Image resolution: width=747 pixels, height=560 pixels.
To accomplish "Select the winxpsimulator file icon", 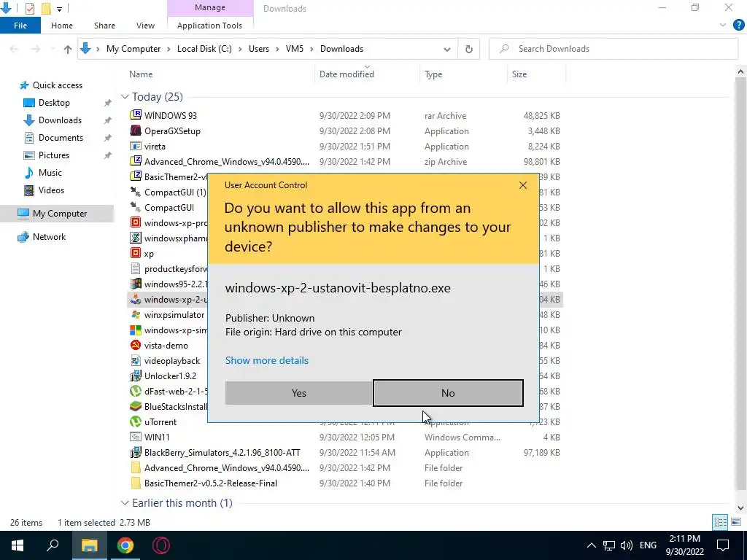I will point(136,315).
